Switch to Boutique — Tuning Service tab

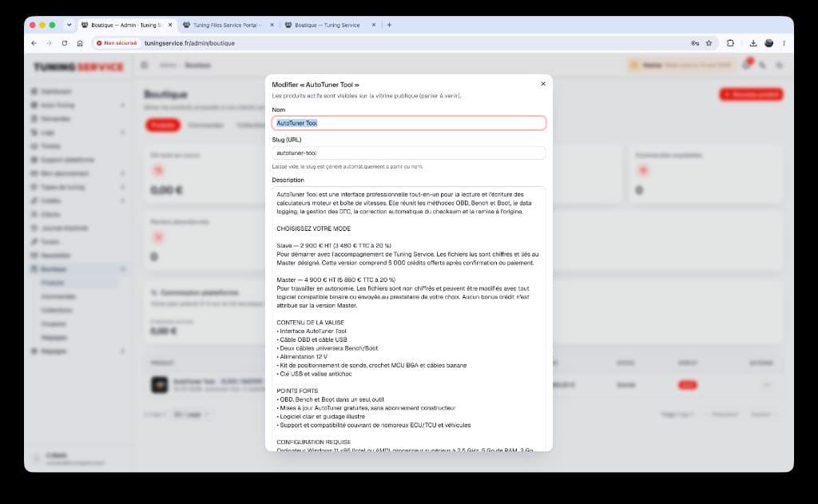[327, 25]
